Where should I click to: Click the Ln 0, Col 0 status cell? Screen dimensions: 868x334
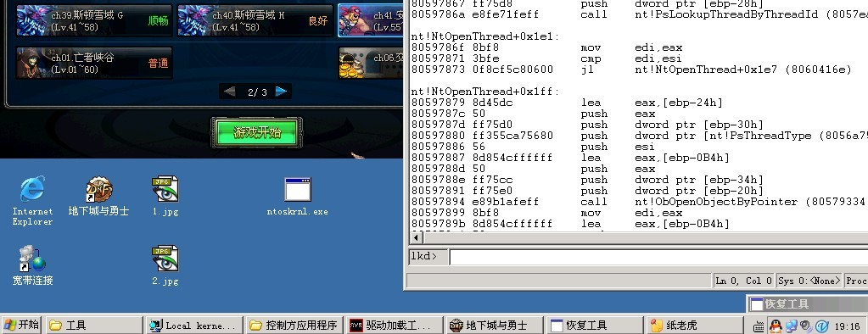click(x=743, y=281)
